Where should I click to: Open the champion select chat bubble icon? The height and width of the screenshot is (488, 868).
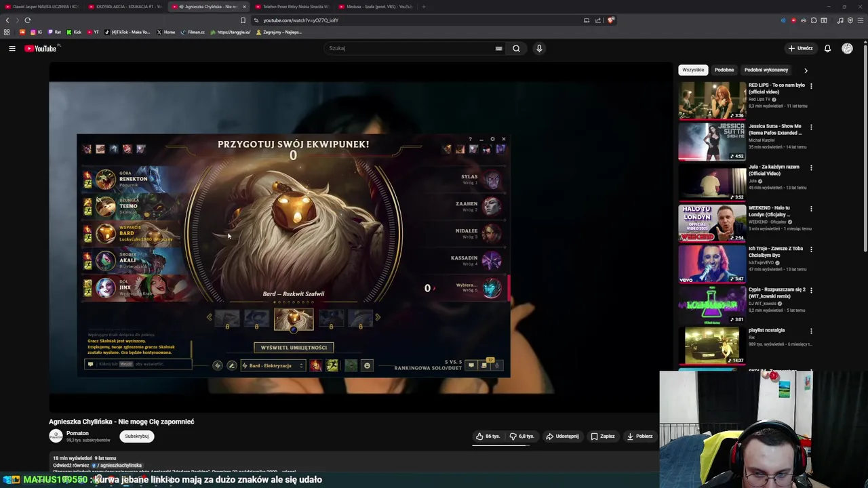[471, 365]
